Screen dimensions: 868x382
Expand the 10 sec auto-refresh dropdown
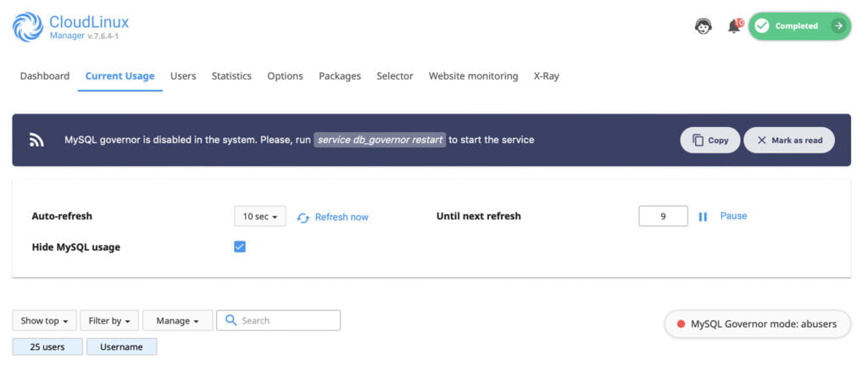tap(260, 216)
